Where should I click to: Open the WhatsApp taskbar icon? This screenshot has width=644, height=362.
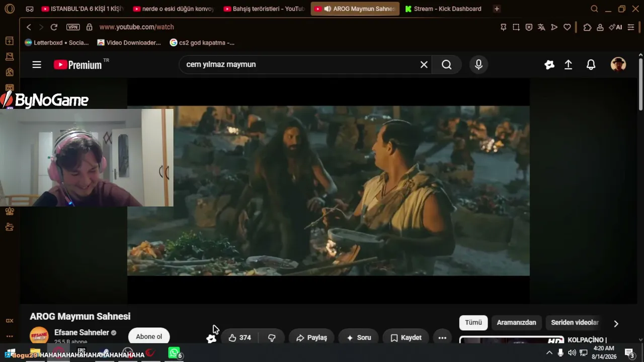(x=174, y=353)
